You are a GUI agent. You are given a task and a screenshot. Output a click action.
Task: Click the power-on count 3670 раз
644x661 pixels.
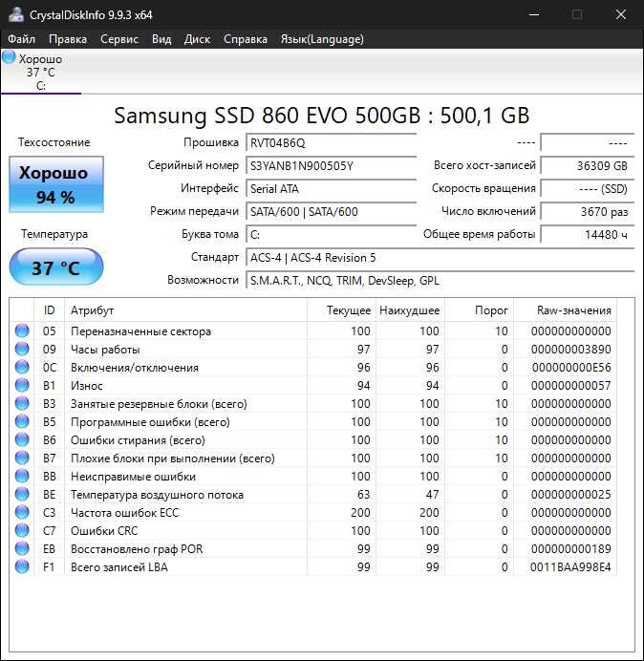[x=587, y=211]
